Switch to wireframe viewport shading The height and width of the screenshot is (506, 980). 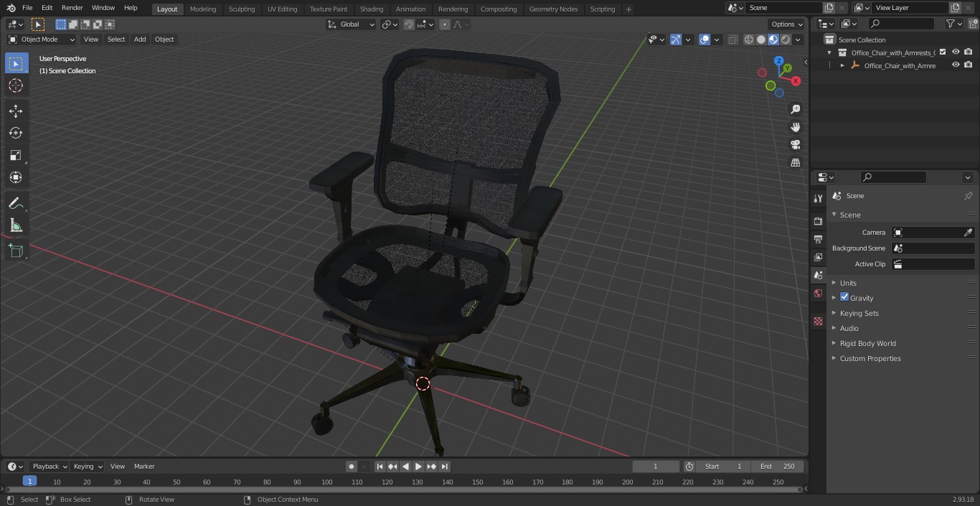(x=749, y=39)
